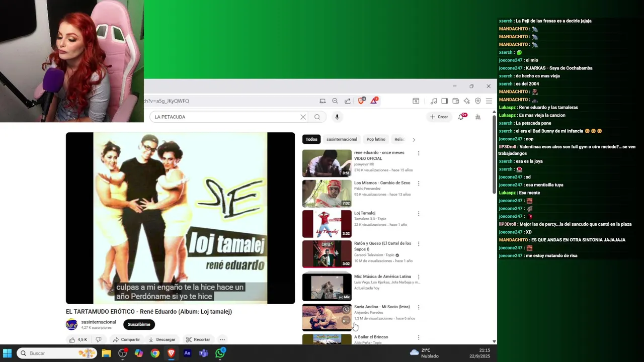Image resolution: width=644 pixels, height=362 pixels.
Task: Open WhatsApp from taskbar
Action: 220,353
